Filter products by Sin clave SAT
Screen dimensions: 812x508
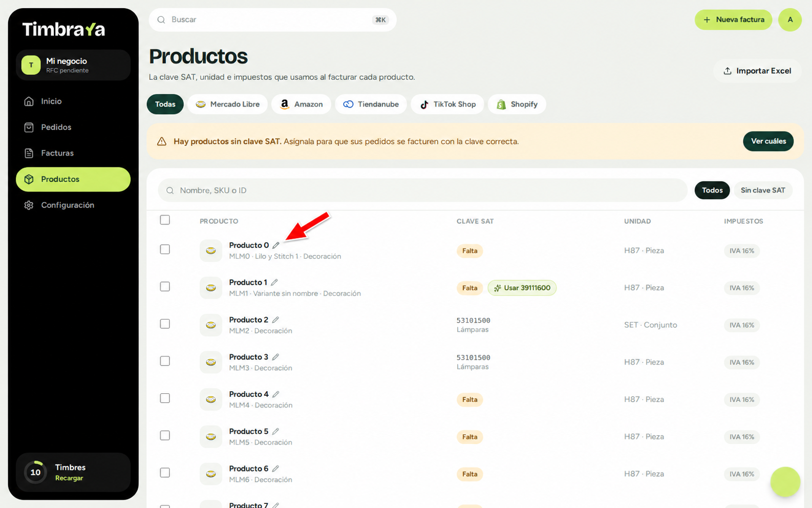click(763, 190)
